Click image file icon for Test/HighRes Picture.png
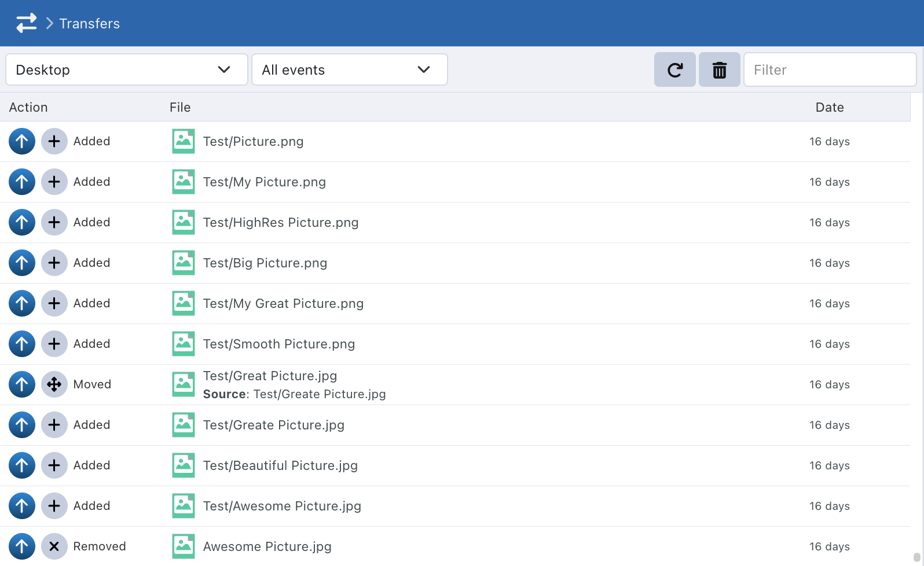Image resolution: width=924 pixels, height=566 pixels. coord(184,222)
